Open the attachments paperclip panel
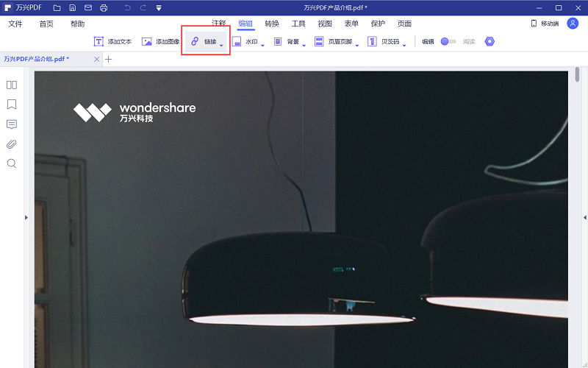Viewport: 588px width, 368px height. click(x=12, y=144)
